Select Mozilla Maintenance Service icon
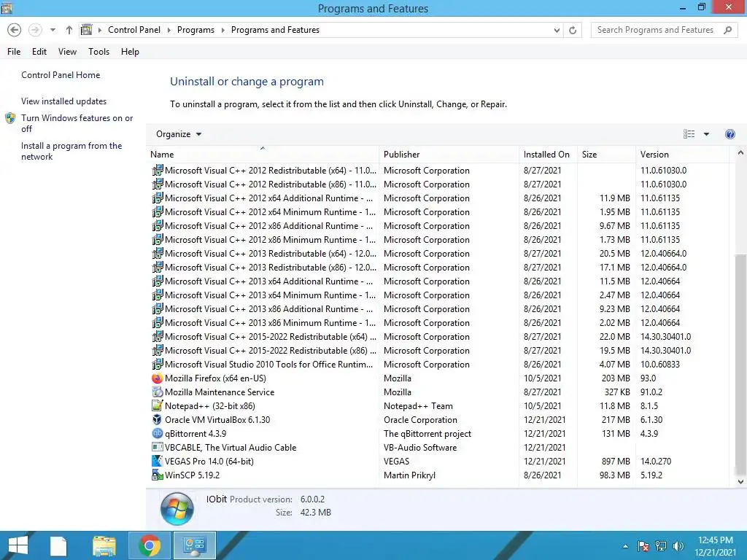The image size is (747, 560). click(158, 392)
